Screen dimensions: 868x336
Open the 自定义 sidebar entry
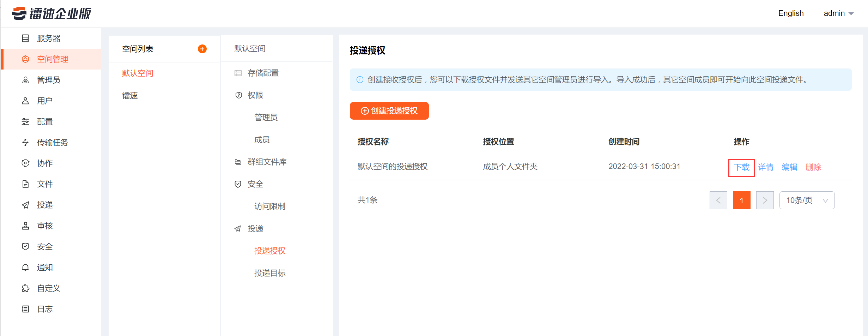48,288
